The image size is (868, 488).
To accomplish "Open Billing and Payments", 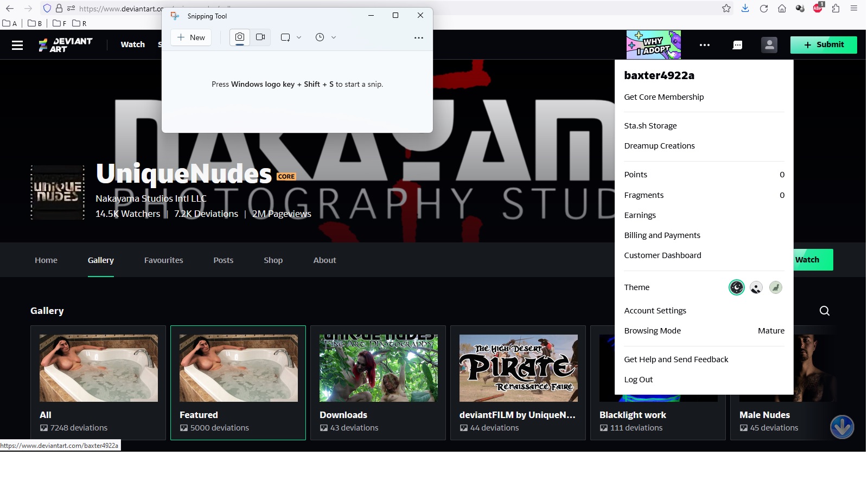I will (662, 235).
